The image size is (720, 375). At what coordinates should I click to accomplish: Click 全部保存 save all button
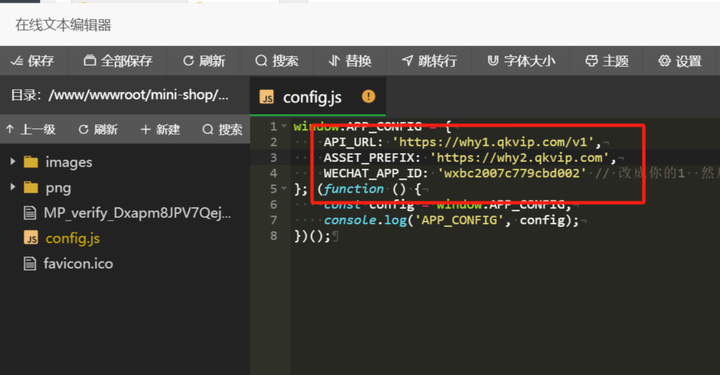click(118, 61)
